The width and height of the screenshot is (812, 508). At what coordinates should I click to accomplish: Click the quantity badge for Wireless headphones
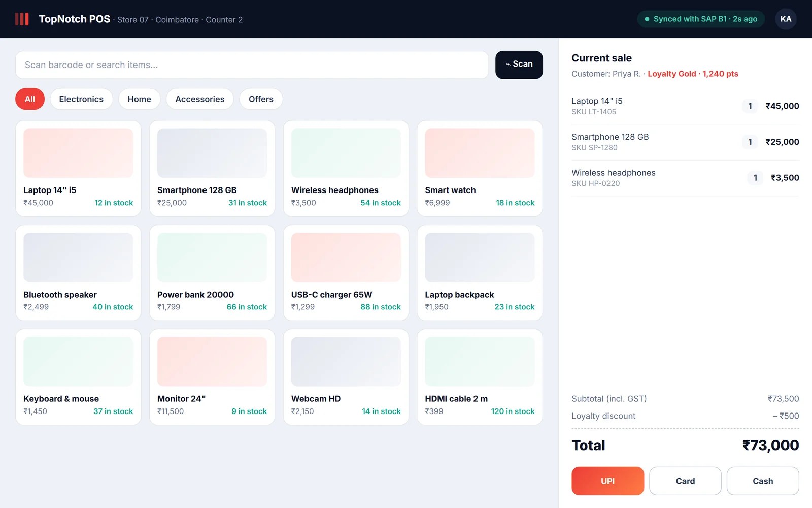click(x=755, y=178)
